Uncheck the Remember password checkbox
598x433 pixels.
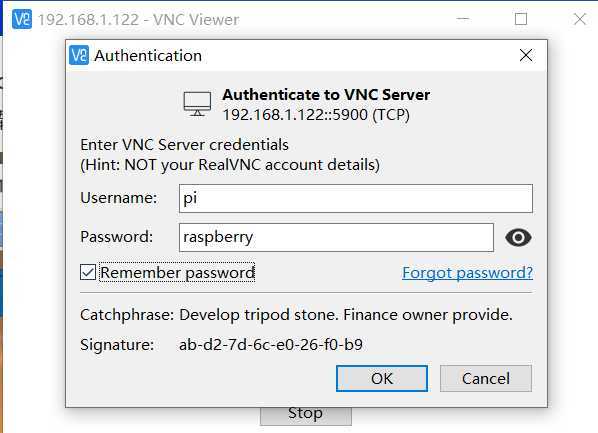[88, 272]
